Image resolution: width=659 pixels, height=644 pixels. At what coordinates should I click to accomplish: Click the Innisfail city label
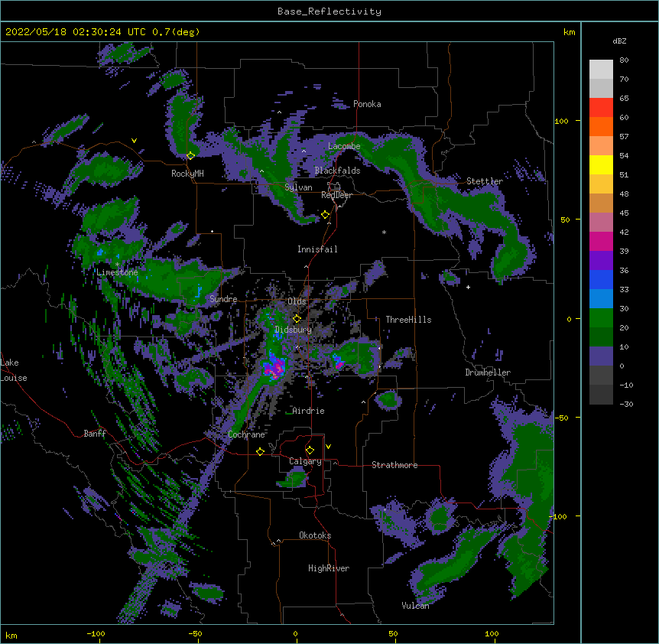[x=317, y=249]
